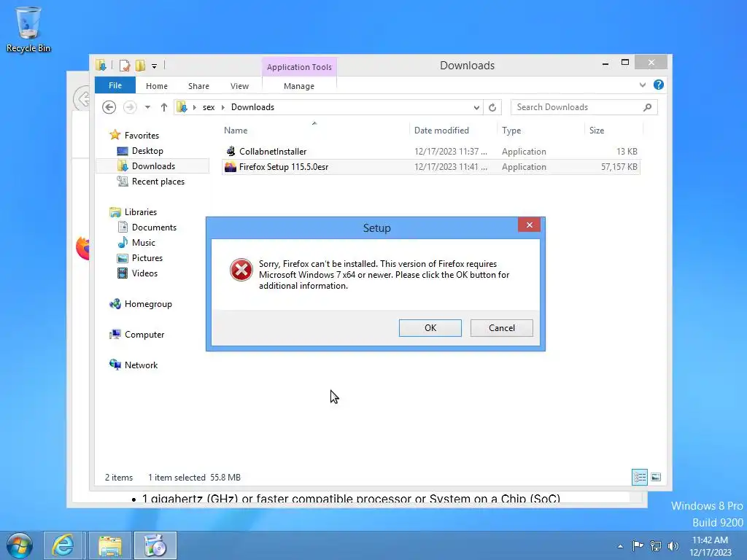This screenshot has height=560, width=747.
Task: Open the Music library
Action: 144,242
